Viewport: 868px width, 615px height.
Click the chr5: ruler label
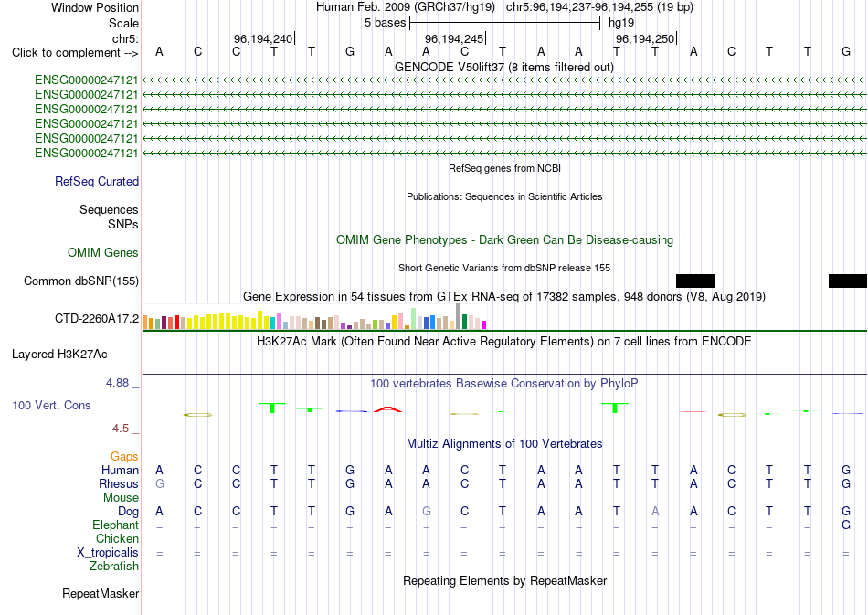(126, 38)
